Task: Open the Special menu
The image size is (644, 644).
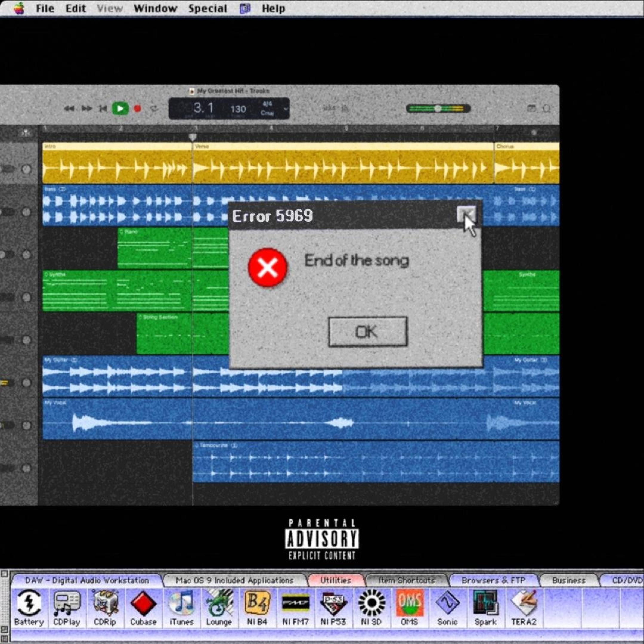Action: (208, 8)
